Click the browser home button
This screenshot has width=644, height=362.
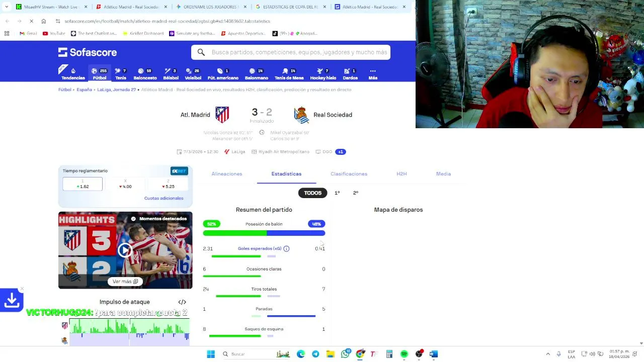[44, 21]
